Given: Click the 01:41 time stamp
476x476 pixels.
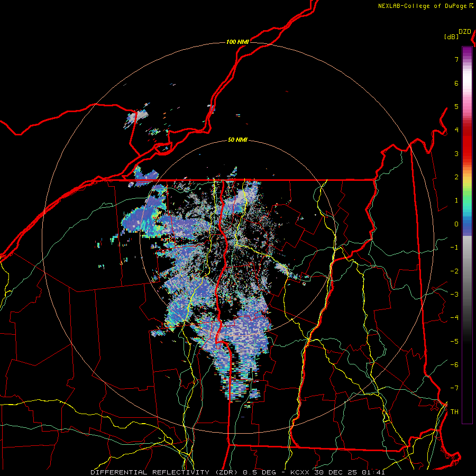Looking at the screenshot, I should point(373,472).
